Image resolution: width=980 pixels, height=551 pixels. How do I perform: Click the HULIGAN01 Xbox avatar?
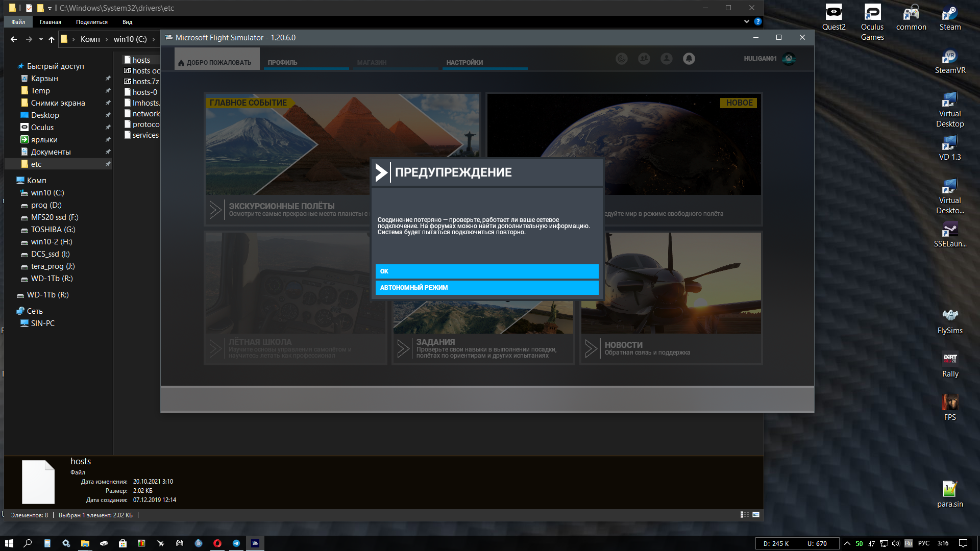pos(789,59)
